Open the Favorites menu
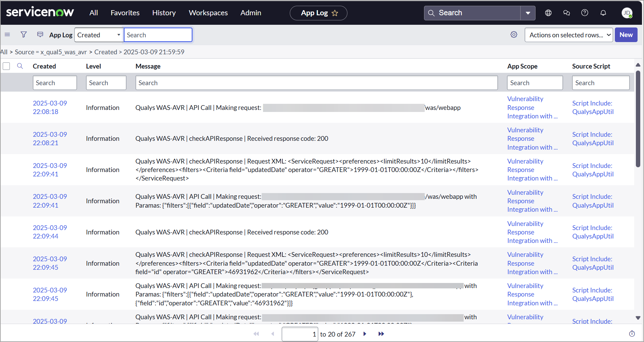644x342 pixels. point(125,13)
